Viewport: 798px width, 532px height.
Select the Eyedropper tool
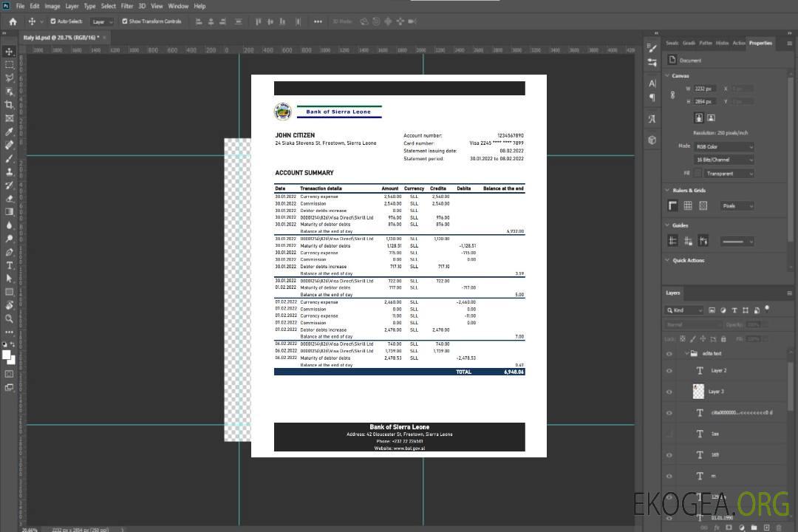click(x=9, y=132)
